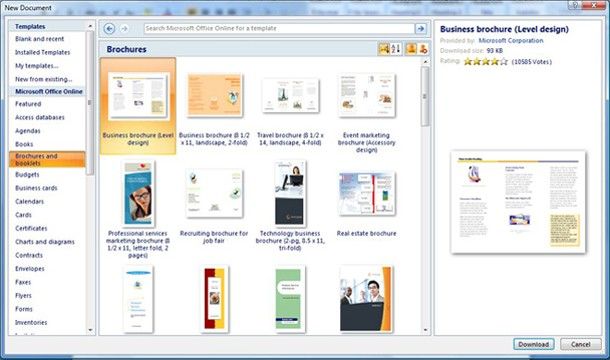Open Blank and recent category

click(x=39, y=39)
